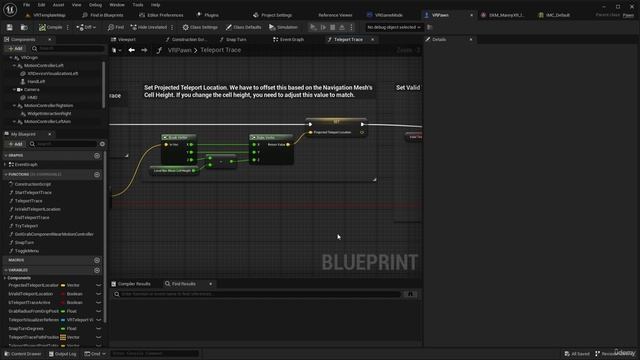Open the Diff dropdown
The image size is (640, 360).
86,27
